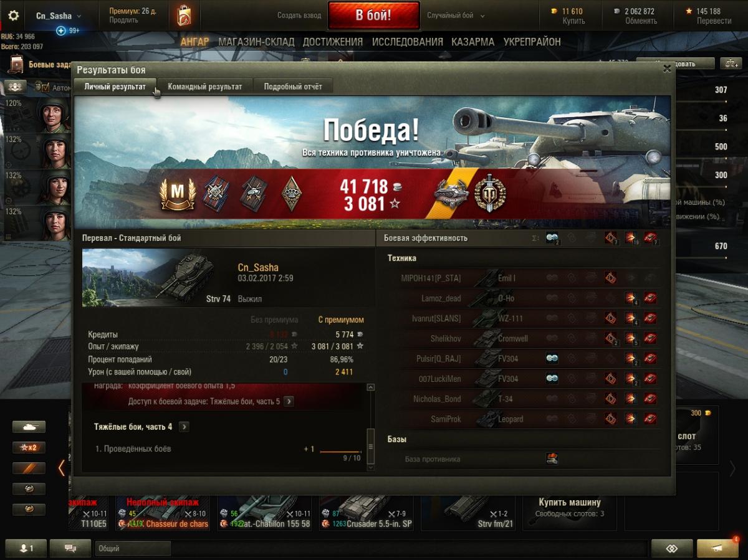The height and width of the screenshot is (560, 748).
Task: Open the ИССЛЕДОВАНИЯ menu section
Action: pos(408,42)
